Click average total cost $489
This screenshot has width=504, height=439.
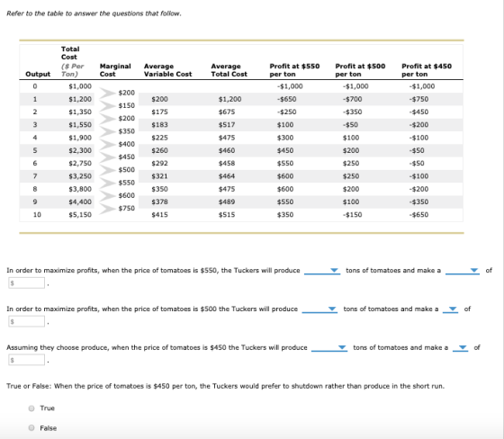[x=227, y=202]
